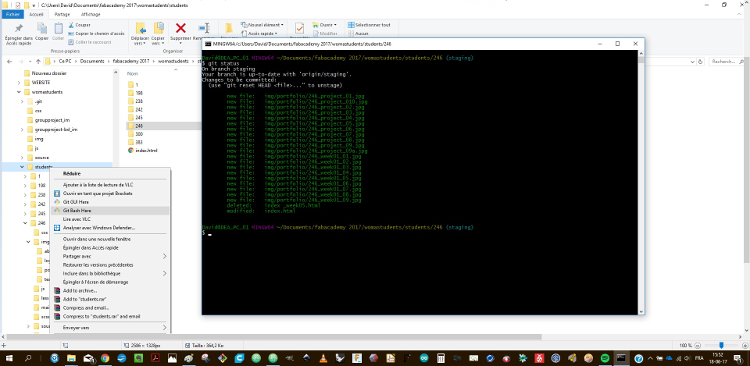Image resolution: width=750 pixels, height=366 pixels.
Task: Switch to the Affichage ribbon tab
Action: [x=90, y=14]
